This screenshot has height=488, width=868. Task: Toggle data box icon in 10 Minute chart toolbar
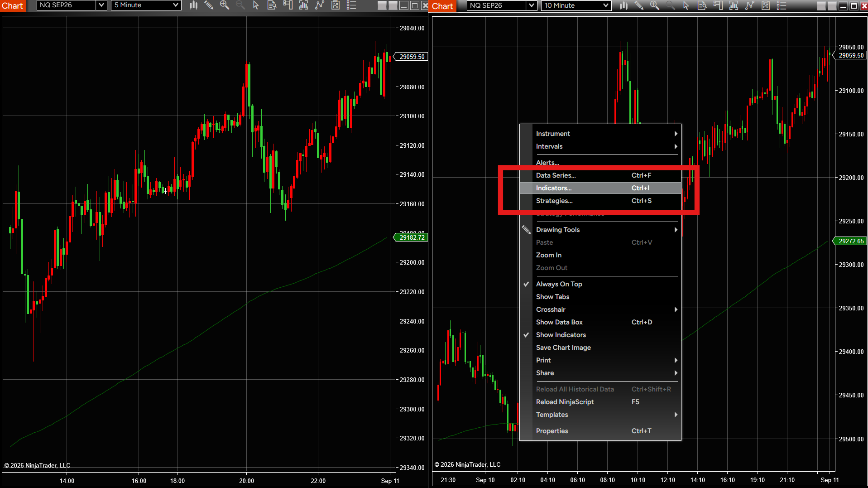click(x=702, y=5)
